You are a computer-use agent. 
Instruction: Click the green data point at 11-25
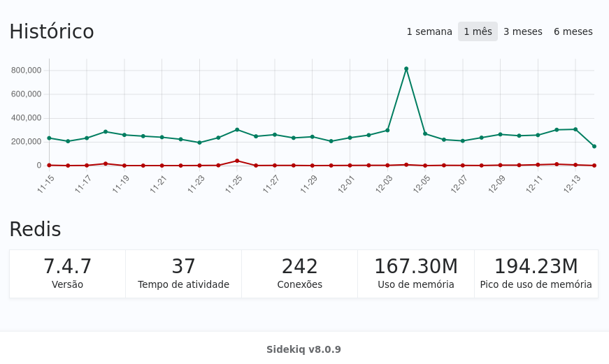[237, 129]
